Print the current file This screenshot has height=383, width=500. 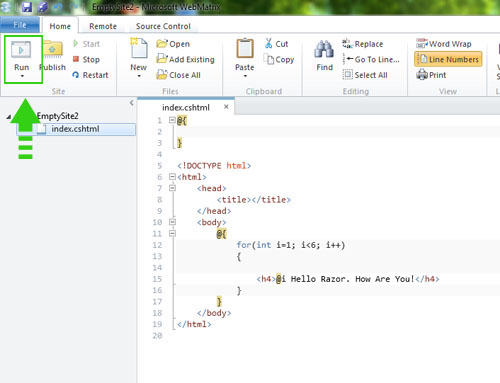click(431, 75)
